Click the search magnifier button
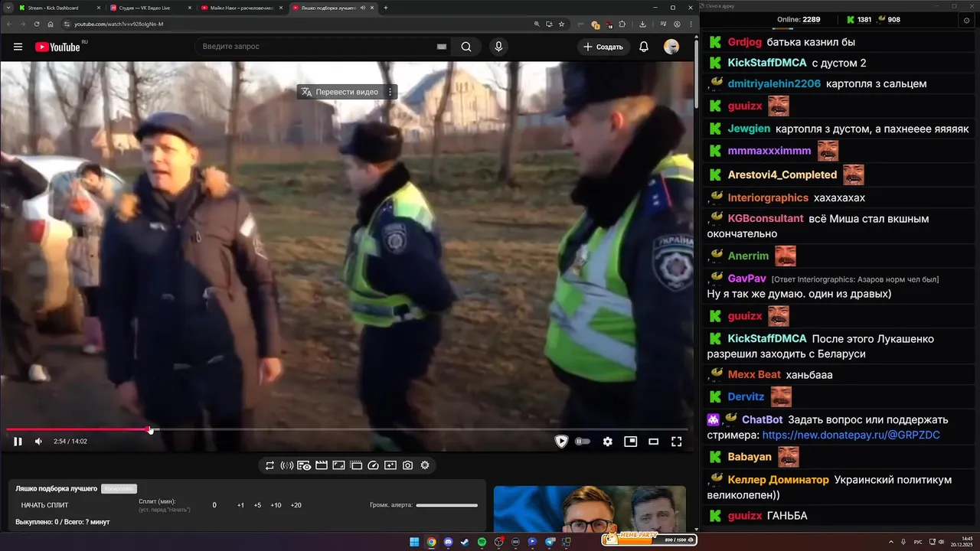This screenshot has width=980, height=551. pos(466,47)
